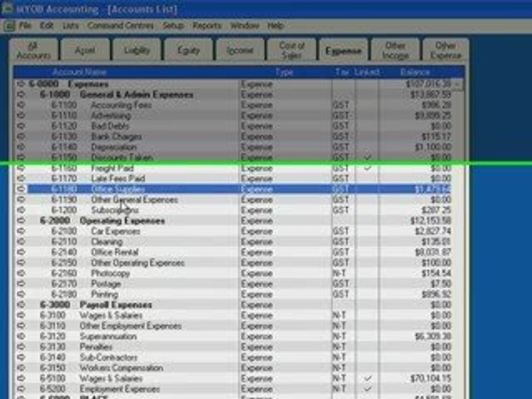Open the Lists menu

click(x=70, y=25)
